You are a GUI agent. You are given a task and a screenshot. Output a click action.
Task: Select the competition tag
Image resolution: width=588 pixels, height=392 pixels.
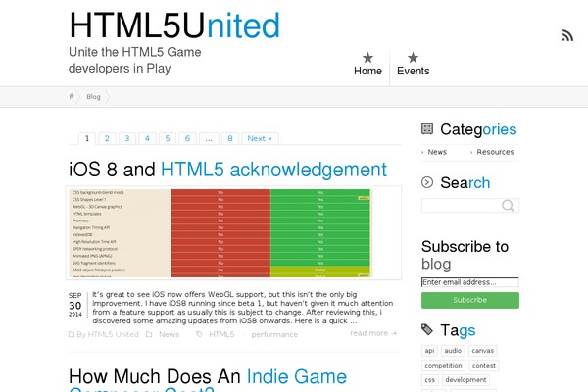(x=443, y=366)
